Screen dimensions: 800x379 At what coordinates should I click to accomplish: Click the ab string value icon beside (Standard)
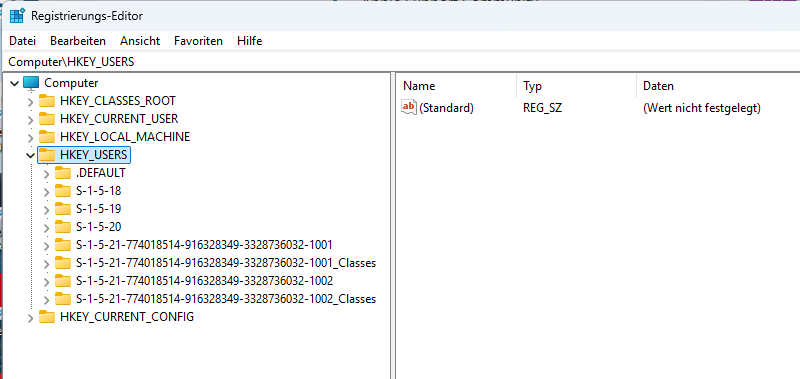pos(409,108)
